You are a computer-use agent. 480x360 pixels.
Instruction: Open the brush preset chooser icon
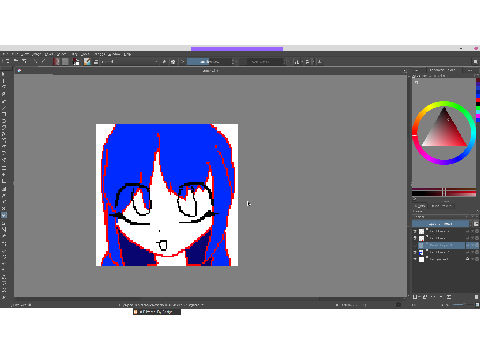(87, 62)
